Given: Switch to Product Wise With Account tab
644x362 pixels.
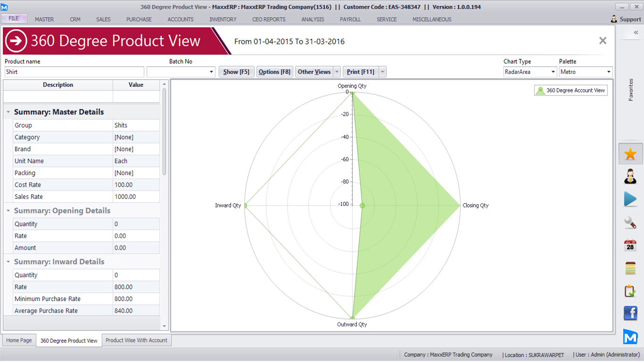Looking at the screenshot, I should [x=136, y=340].
